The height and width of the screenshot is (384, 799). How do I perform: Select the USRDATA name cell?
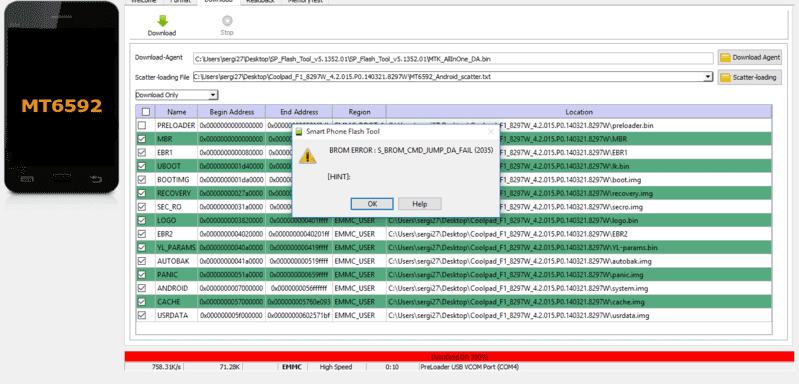(176, 315)
